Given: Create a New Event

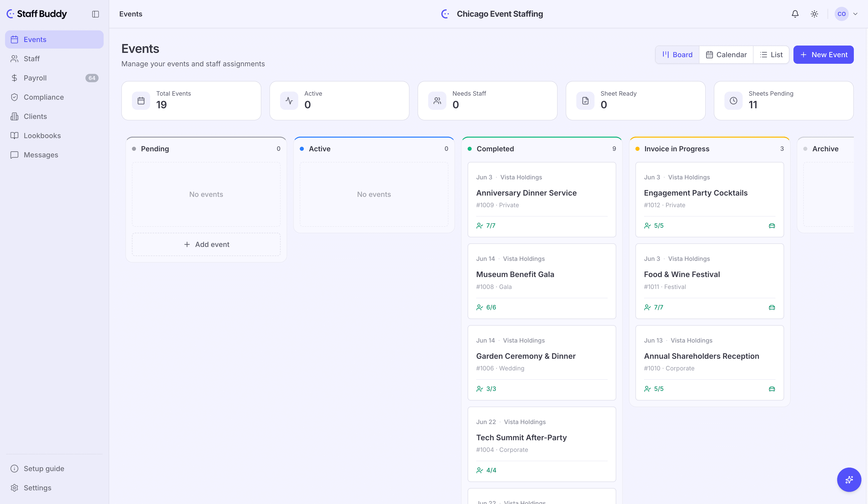Looking at the screenshot, I should pos(823,54).
